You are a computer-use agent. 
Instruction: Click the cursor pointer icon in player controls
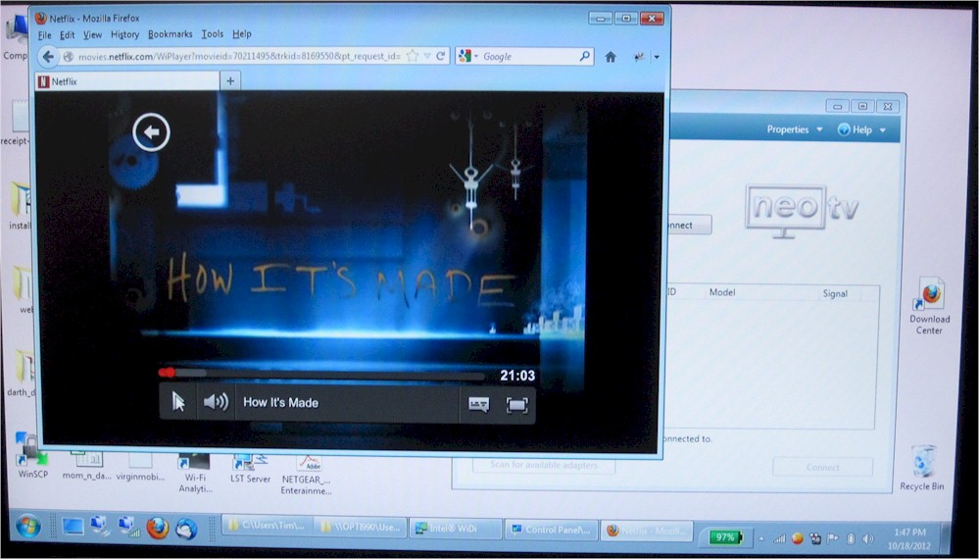[x=178, y=402]
